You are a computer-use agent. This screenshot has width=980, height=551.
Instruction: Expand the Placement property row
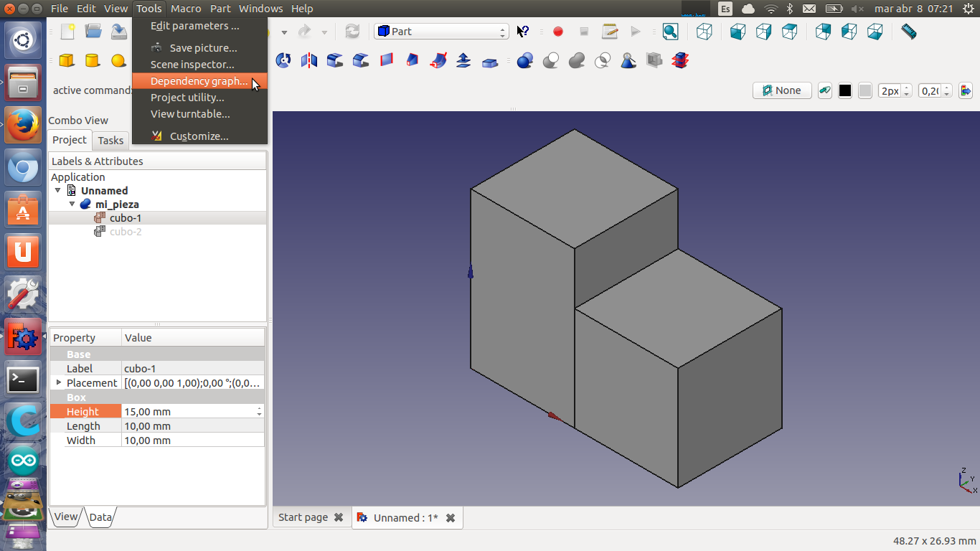pyautogui.click(x=59, y=383)
